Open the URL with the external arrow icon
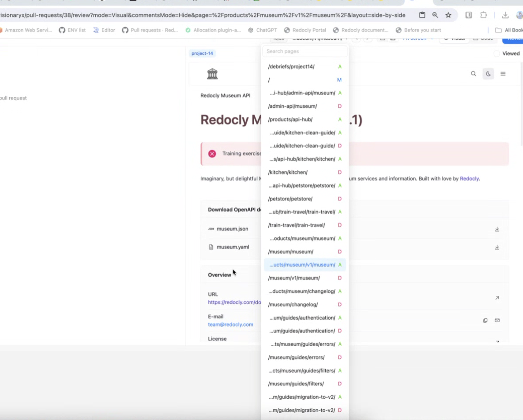 click(497, 298)
